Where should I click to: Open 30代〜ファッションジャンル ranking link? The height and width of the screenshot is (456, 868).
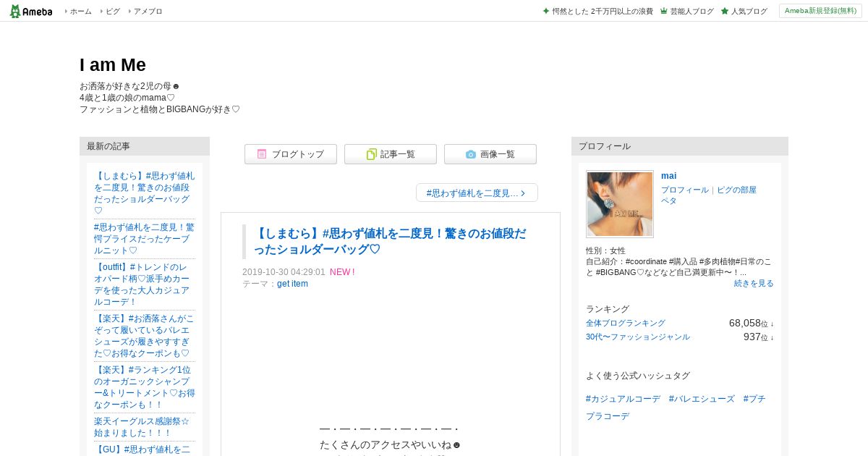(638, 337)
